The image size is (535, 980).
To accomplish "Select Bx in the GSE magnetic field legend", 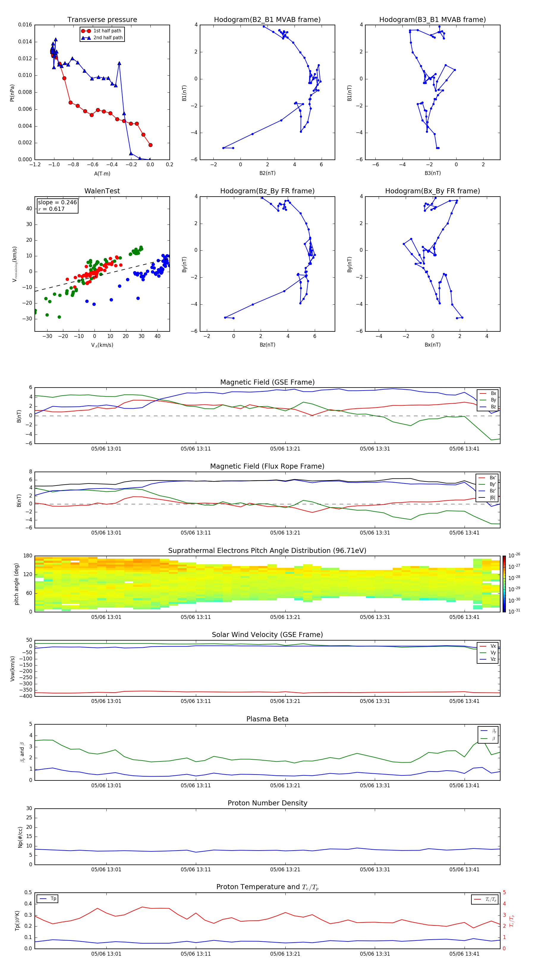I will (x=488, y=393).
